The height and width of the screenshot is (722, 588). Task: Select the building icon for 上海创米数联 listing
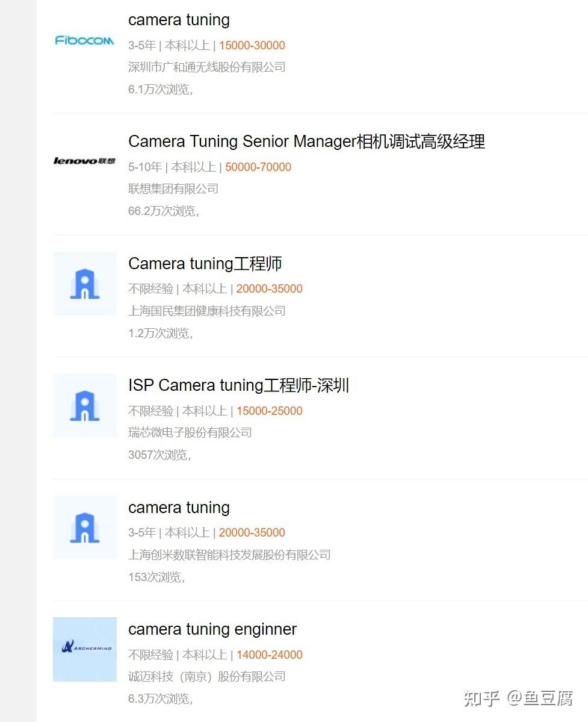click(x=84, y=527)
